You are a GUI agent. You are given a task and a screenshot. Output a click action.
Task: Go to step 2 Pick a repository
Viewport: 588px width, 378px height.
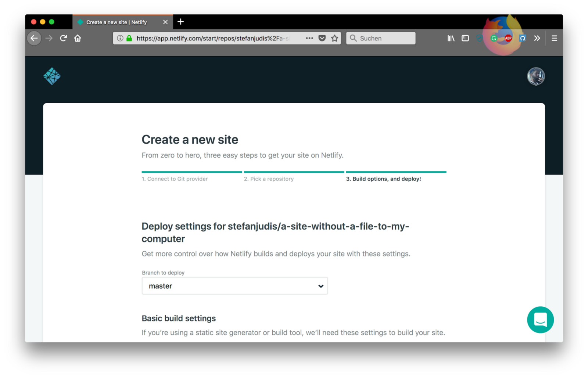tap(269, 179)
